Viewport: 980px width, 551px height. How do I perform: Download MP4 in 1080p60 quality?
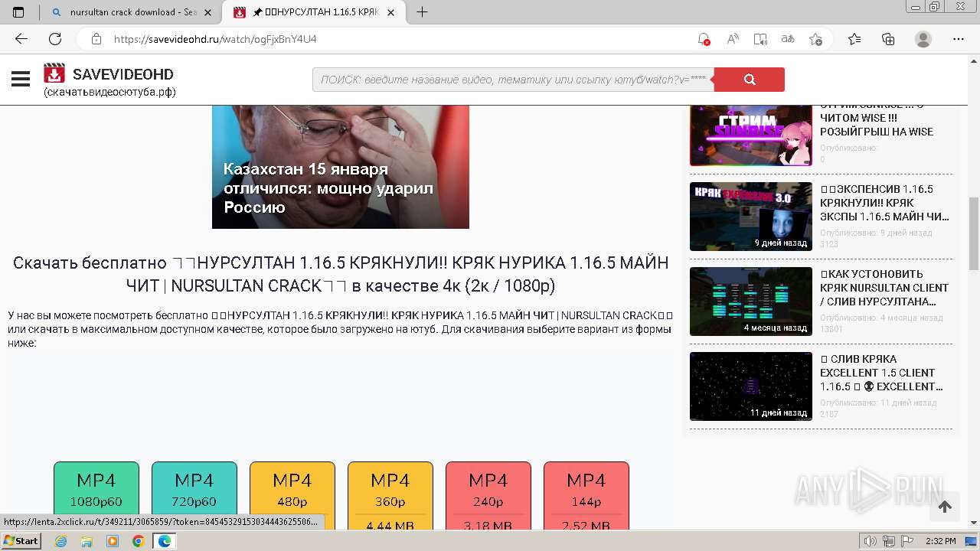click(x=96, y=496)
